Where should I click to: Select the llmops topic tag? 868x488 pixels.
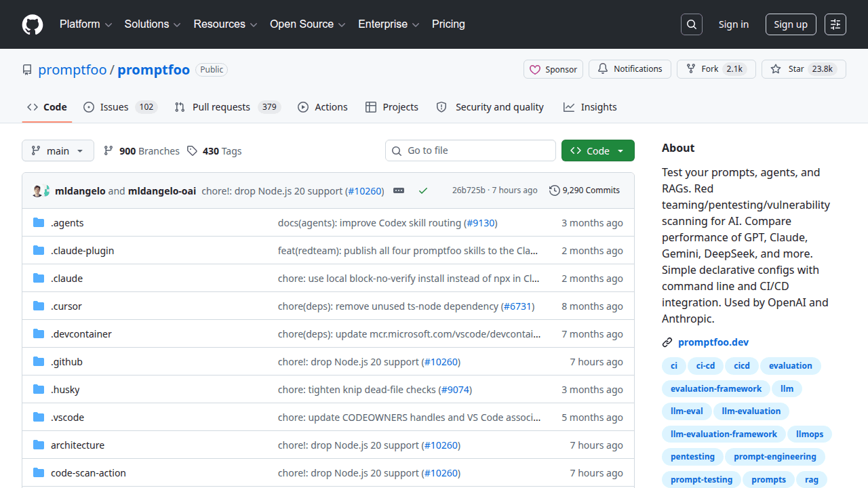point(810,434)
